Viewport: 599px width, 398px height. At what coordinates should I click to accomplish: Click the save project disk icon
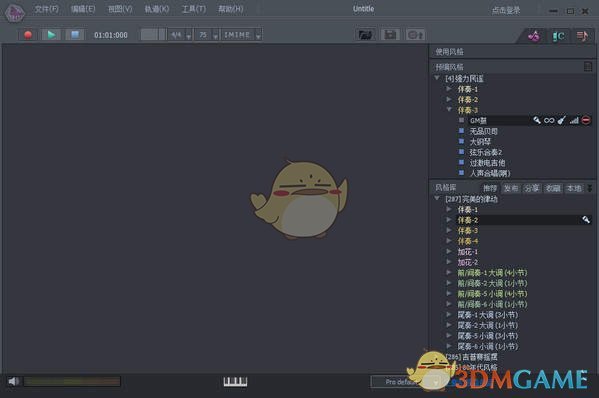390,35
